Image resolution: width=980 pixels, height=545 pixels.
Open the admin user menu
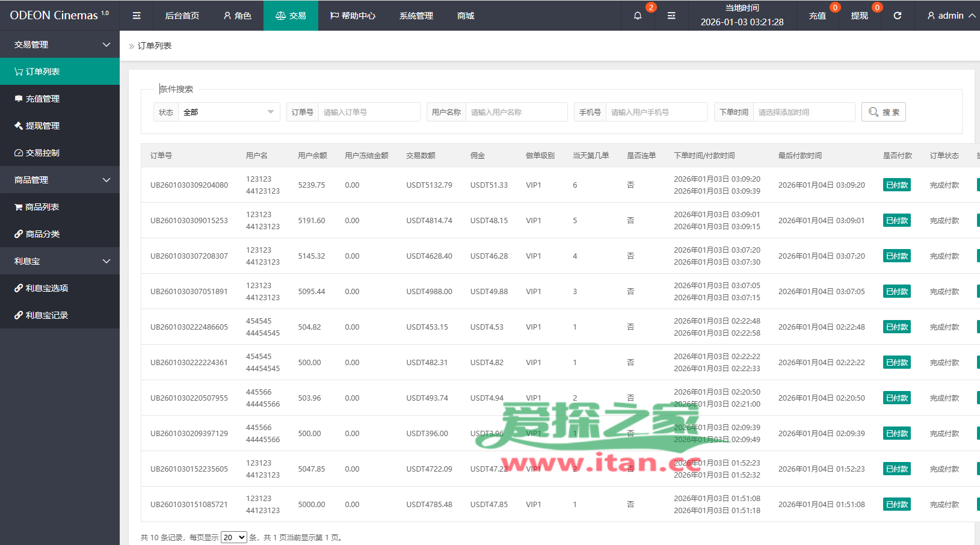(x=951, y=16)
